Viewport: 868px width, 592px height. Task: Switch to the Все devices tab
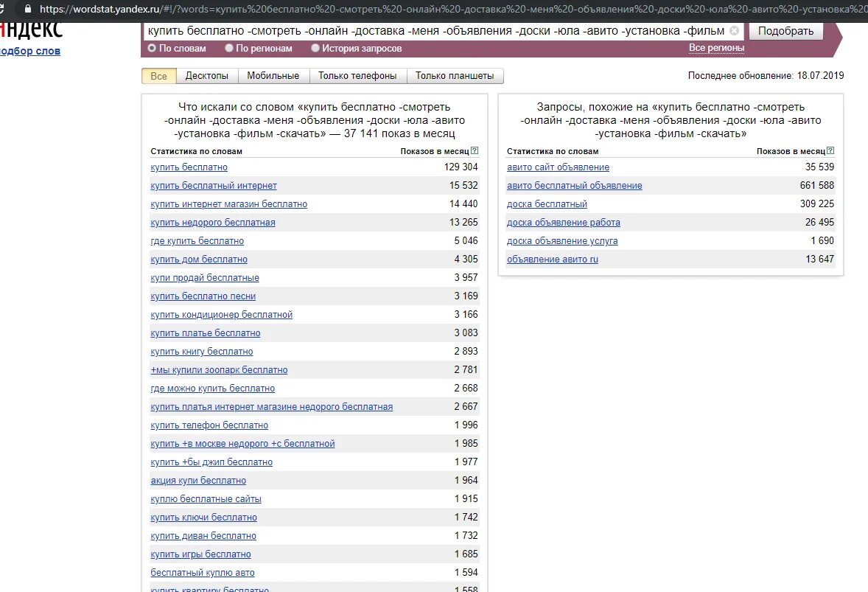(x=159, y=76)
